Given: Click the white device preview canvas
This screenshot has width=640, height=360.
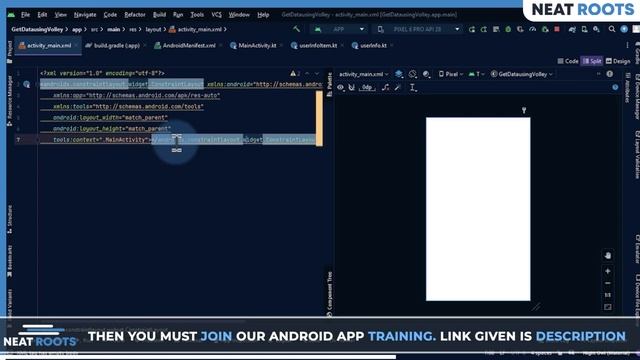Looking at the screenshot, I should coord(478,209).
